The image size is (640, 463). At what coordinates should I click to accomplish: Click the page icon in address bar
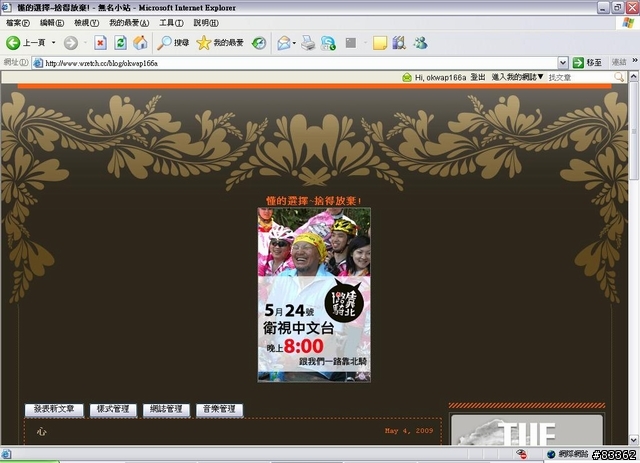[x=38, y=63]
